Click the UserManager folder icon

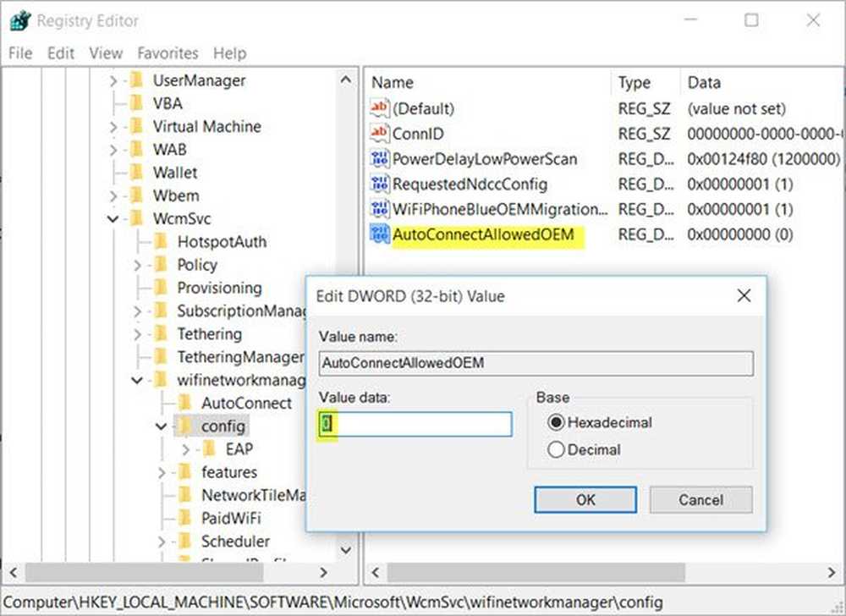coord(137,80)
